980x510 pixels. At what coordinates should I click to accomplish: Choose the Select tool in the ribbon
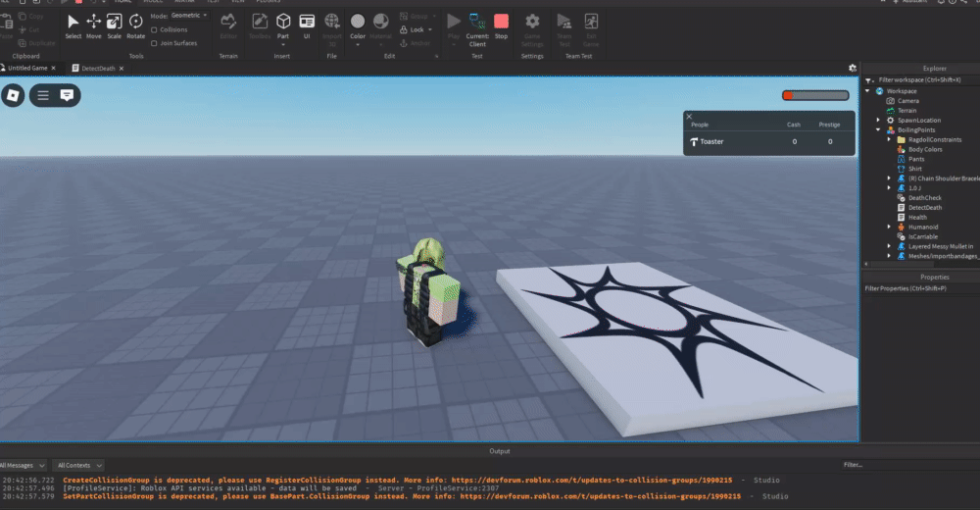pos(73,26)
